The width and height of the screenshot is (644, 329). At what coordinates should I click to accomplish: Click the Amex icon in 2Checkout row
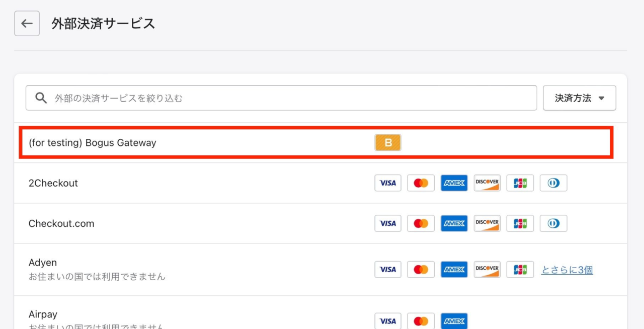pos(454,183)
